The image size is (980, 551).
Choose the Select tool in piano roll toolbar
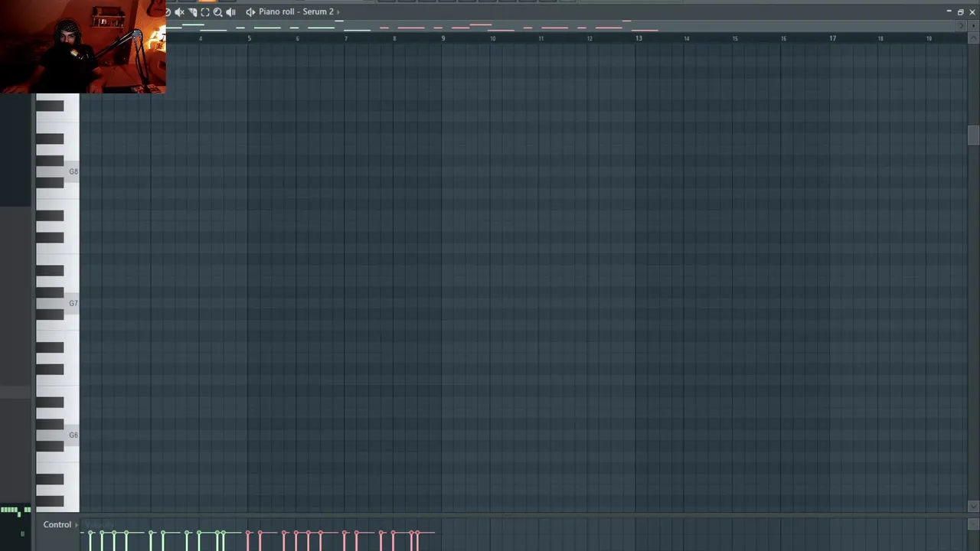coord(205,11)
